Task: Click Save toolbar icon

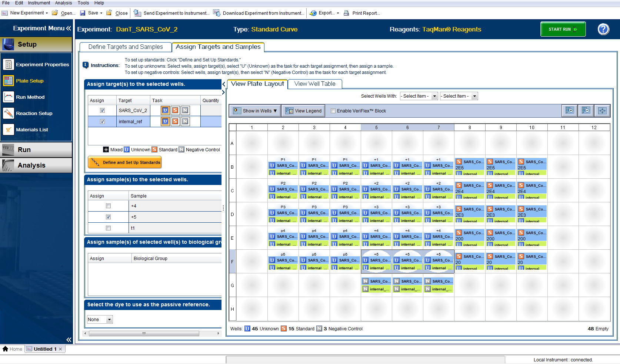Action: click(x=83, y=13)
